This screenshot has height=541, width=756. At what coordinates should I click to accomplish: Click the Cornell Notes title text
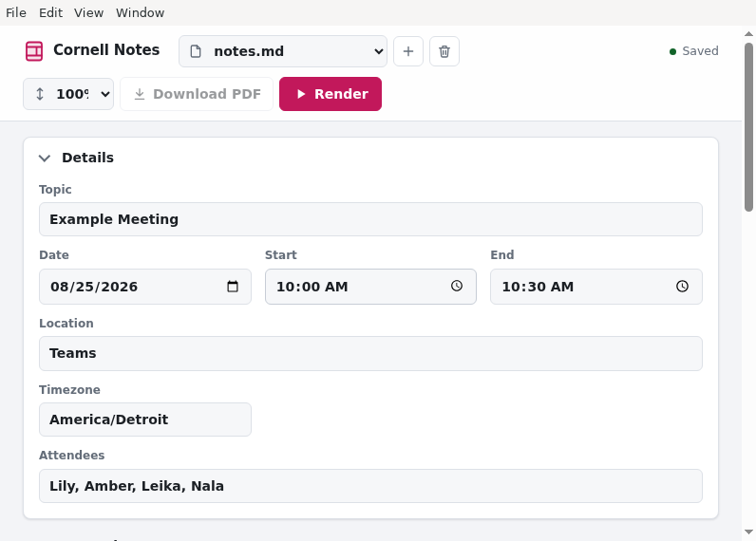(x=106, y=50)
